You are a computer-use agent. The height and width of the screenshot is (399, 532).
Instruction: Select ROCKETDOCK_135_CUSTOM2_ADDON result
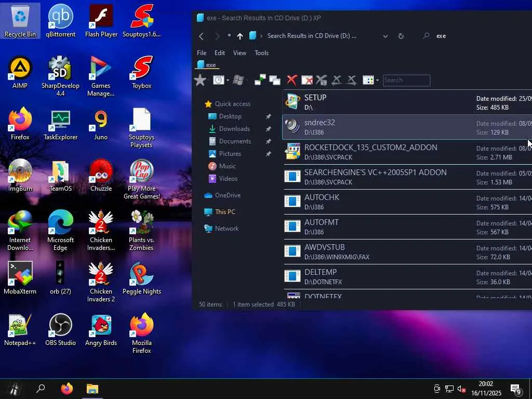(x=407, y=152)
